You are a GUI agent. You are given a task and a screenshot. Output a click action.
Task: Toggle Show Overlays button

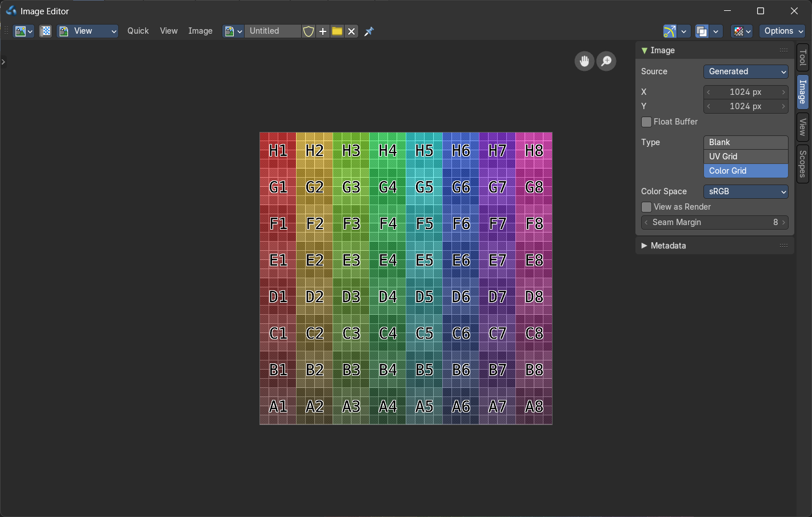[702, 31]
